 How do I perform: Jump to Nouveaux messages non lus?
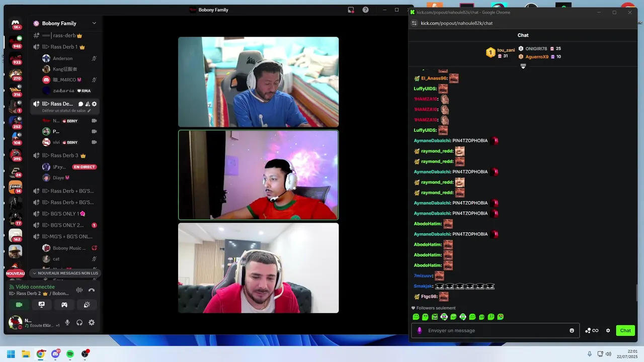[x=65, y=273]
